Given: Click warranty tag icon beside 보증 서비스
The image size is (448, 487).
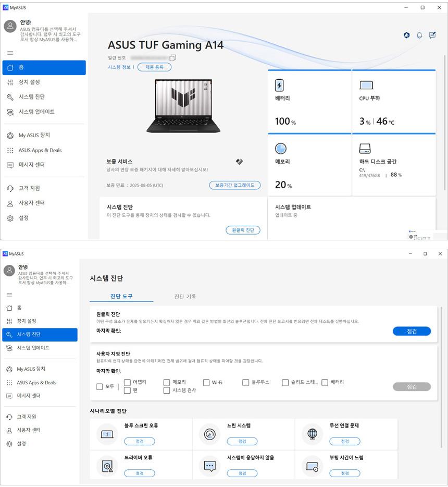Looking at the screenshot, I should [x=239, y=162].
